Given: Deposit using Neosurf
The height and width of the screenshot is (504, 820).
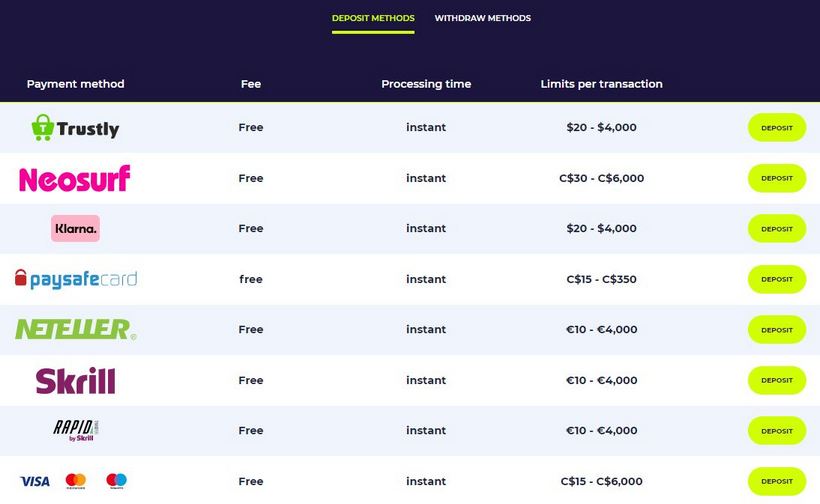Looking at the screenshot, I should (x=777, y=178).
